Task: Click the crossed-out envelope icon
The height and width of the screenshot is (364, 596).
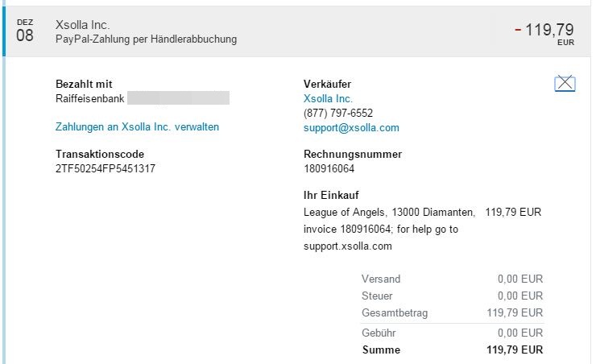Action: tap(565, 82)
